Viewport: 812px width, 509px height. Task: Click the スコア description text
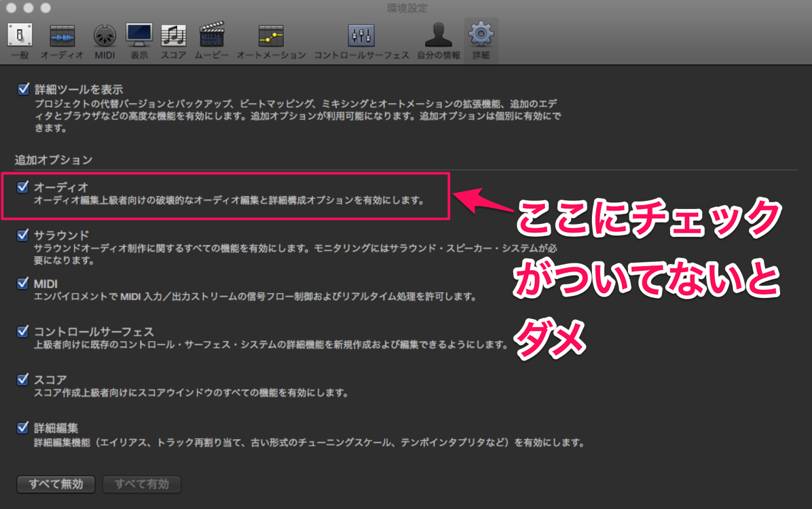coord(191,393)
